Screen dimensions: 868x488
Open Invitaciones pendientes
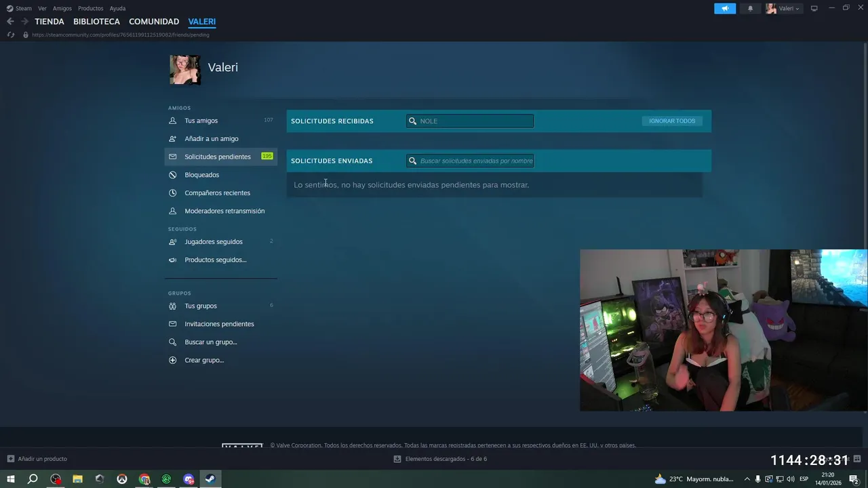[220, 324]
